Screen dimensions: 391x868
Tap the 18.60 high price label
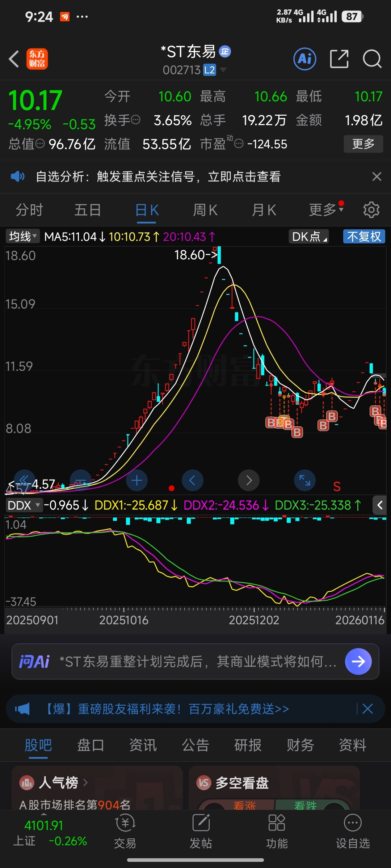[x=195, y=255]
